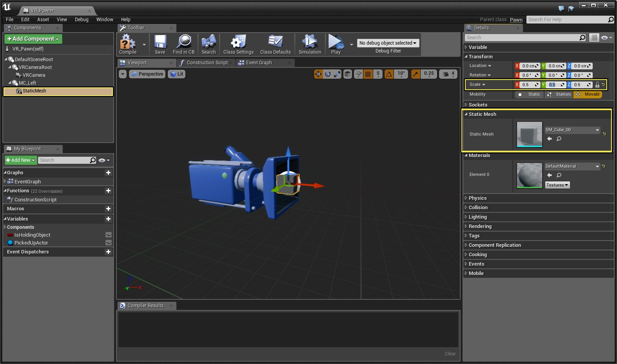617x364 pixels.
Task: Expand the Physics section
Action: 477,198
